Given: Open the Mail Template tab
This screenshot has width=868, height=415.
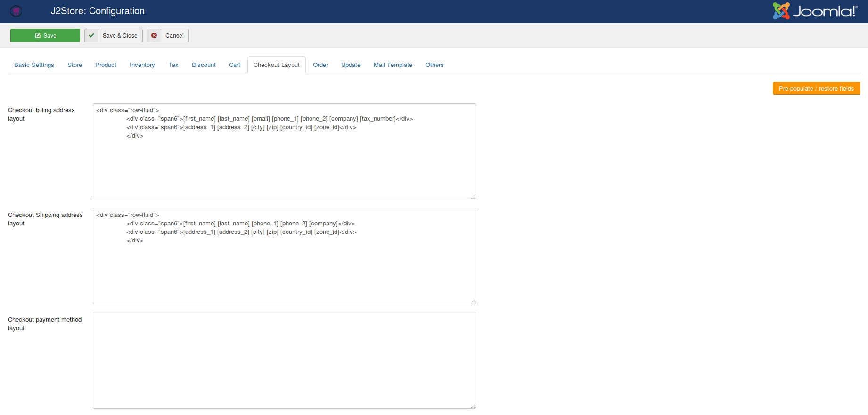Looking at the screenshot, I should click(x=393, y=65).
